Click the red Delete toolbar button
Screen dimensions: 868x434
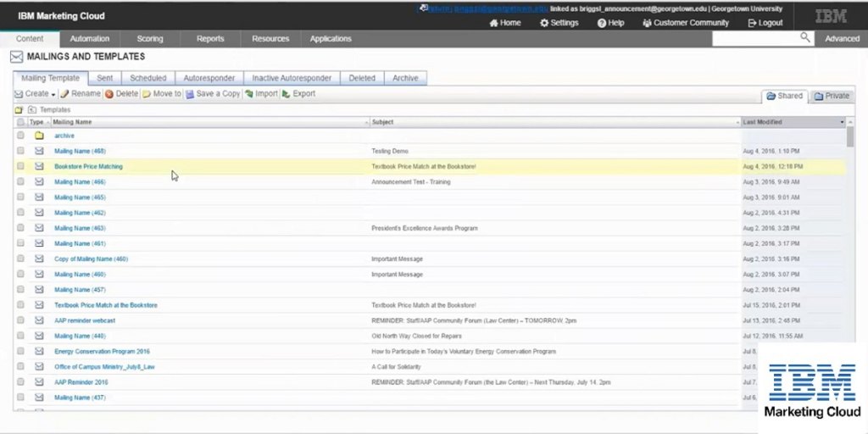click(x=122, y=94)
